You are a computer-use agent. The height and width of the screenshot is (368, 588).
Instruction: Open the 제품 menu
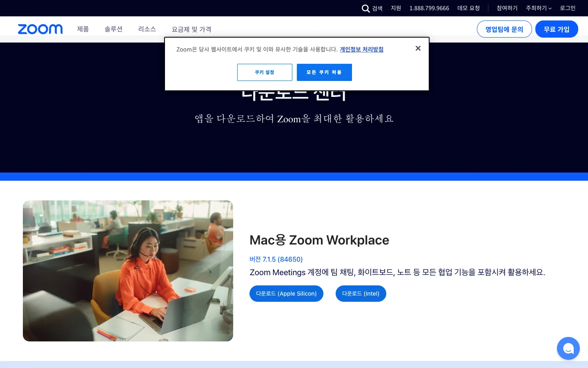(83, 29)
